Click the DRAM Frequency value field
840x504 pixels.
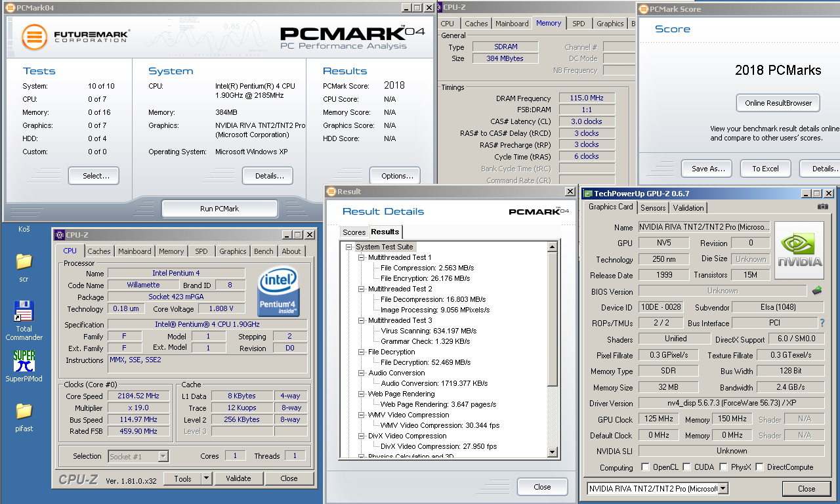coord(586,98)
